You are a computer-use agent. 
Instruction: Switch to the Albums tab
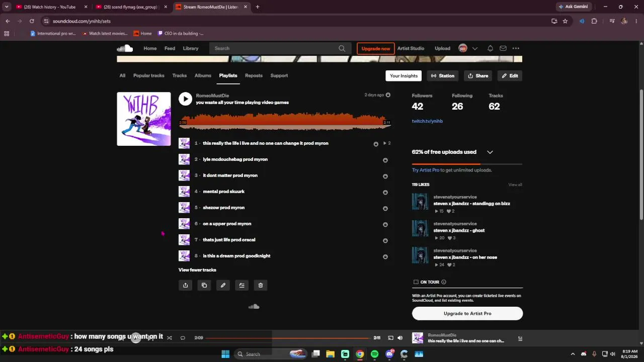coord(203,75)
